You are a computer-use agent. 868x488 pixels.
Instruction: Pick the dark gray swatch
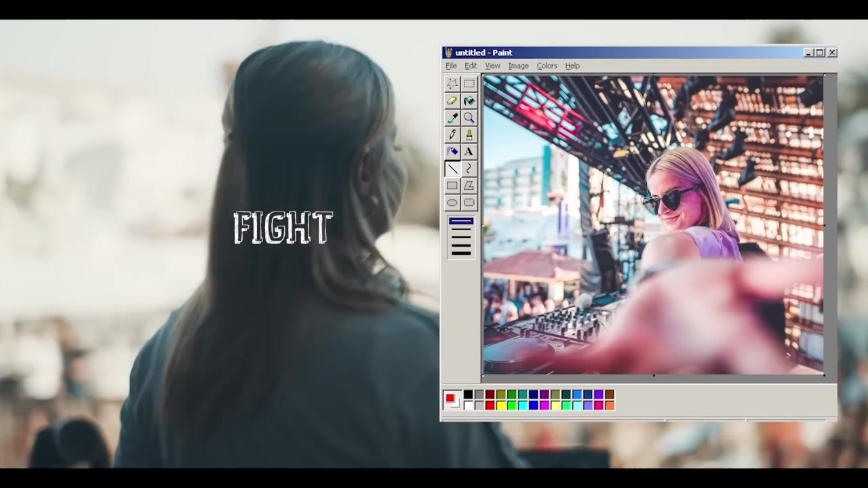[479, 394]
